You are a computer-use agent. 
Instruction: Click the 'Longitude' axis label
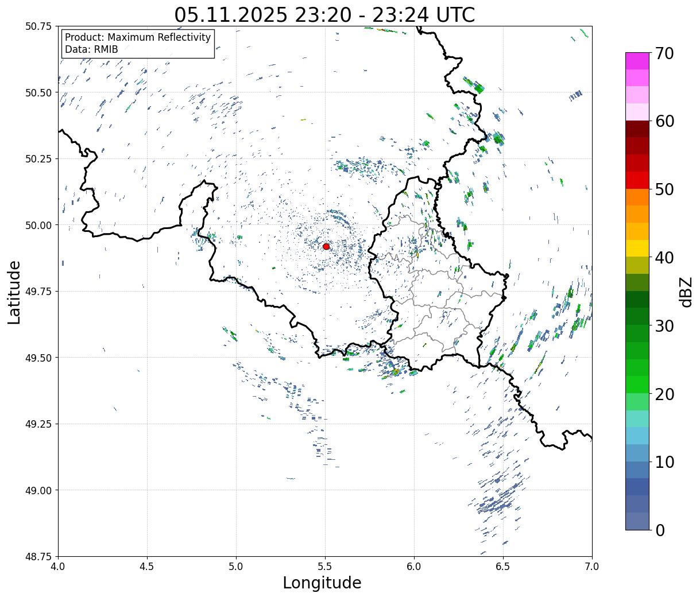[x=322, y=583]
